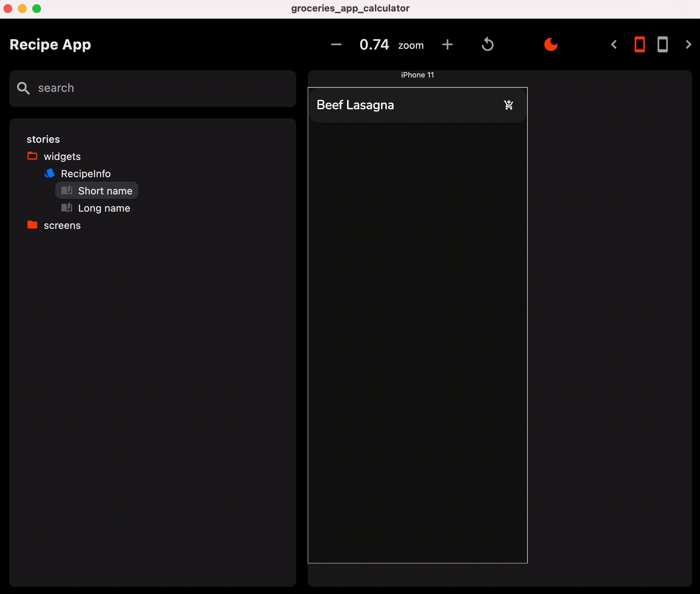Click the left chevron to change device
Viewport: 700px width, 594px height.
tap(614, 44)
